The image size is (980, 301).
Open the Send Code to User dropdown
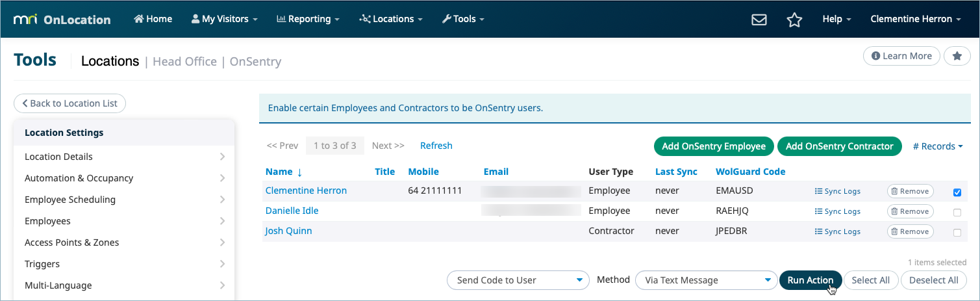click(518, 280)
